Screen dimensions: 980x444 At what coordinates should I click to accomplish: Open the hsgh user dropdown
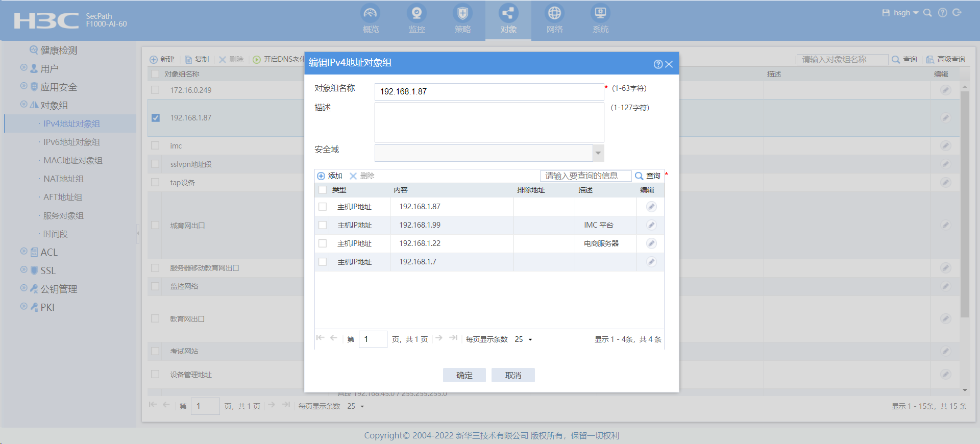click(906, 13)
